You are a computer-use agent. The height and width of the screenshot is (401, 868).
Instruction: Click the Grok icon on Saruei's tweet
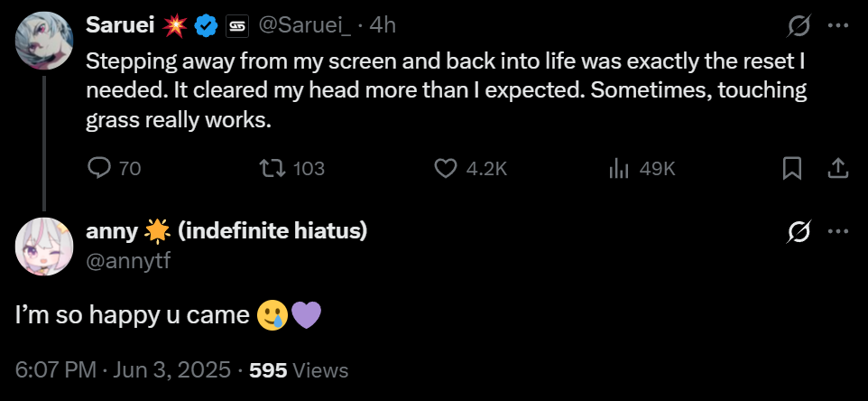(799, 26)
